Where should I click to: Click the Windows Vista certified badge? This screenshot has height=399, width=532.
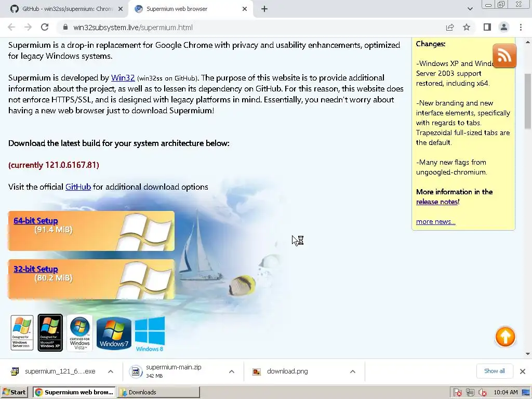tap(79, 333)
